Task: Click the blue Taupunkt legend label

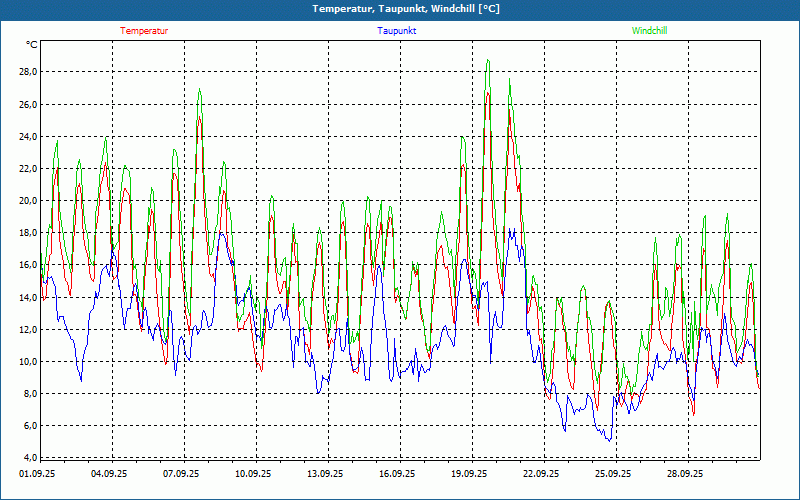Action: tap(397, 31)
